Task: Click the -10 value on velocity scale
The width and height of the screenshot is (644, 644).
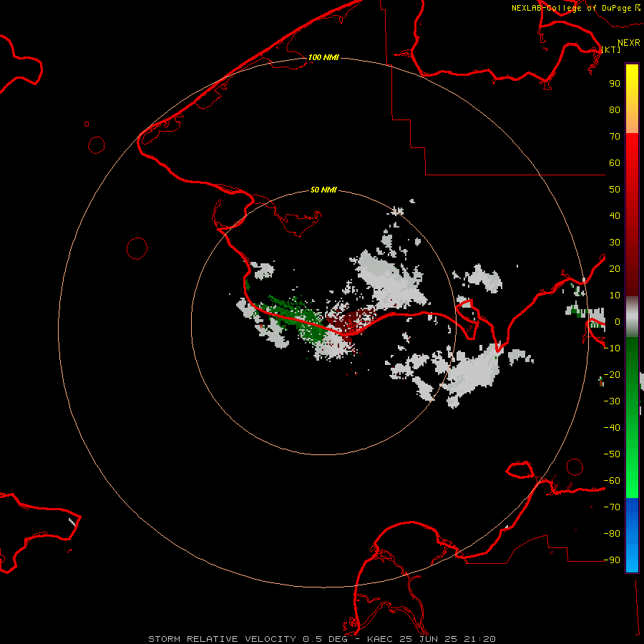Action: pyautogui.click(x=612, y=348)
